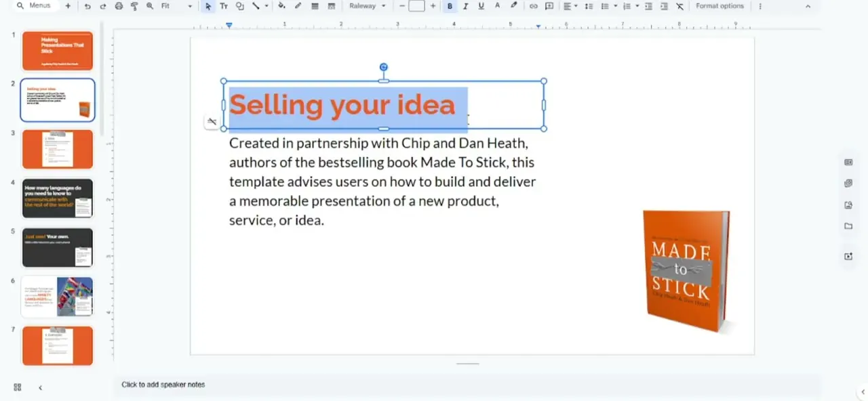Select the Made to Stick book image

686,271
